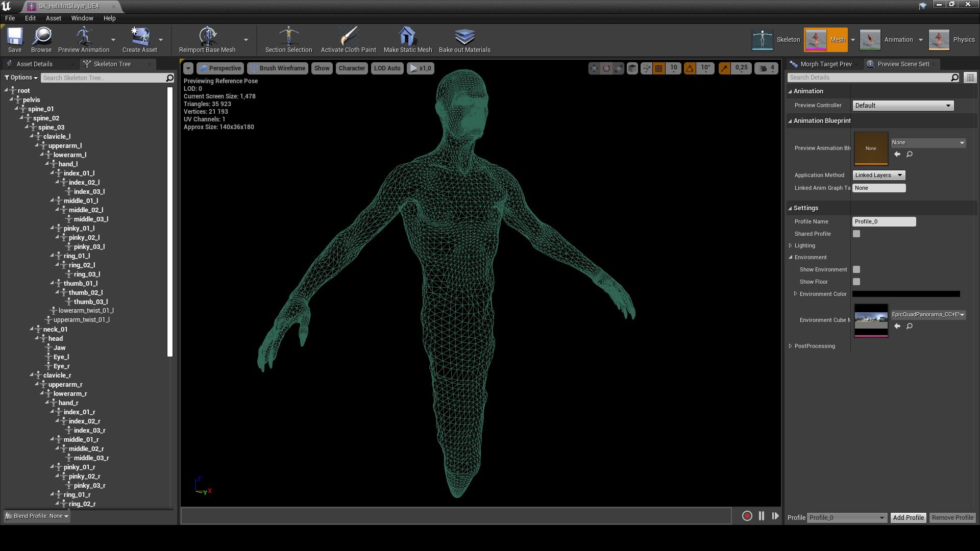This screenshot has height=551, width=980.
Task: Enable the Show Floor checkbox
Action: [x=856, y=282]
